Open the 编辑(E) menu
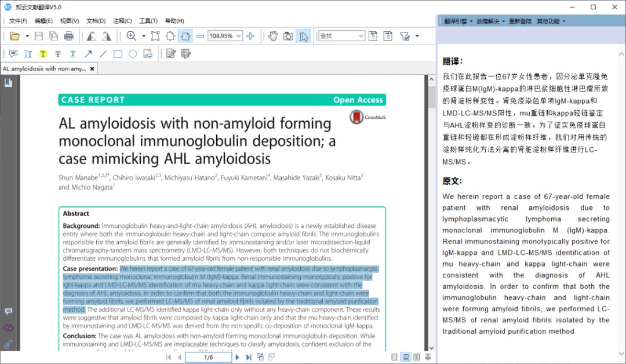This screenshot has height=364, width=626. coord(43,21)
